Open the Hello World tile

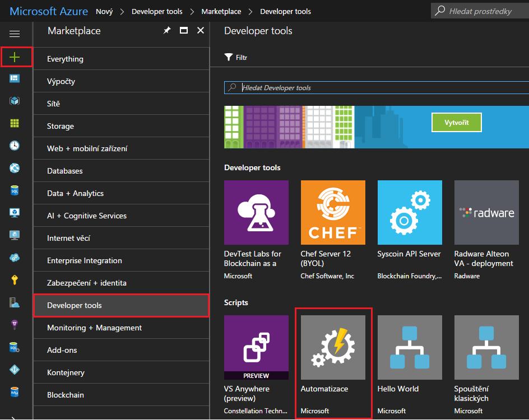pos(410,365)
